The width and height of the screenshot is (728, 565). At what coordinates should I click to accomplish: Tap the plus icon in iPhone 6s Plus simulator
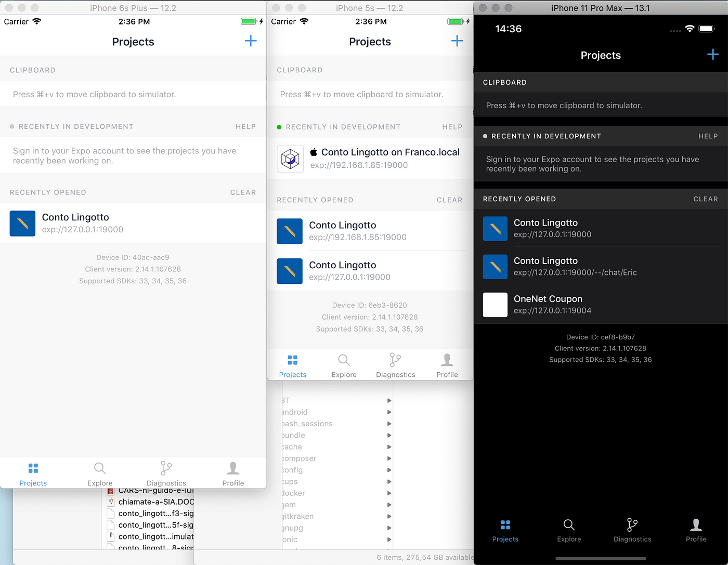pos(251,41)
